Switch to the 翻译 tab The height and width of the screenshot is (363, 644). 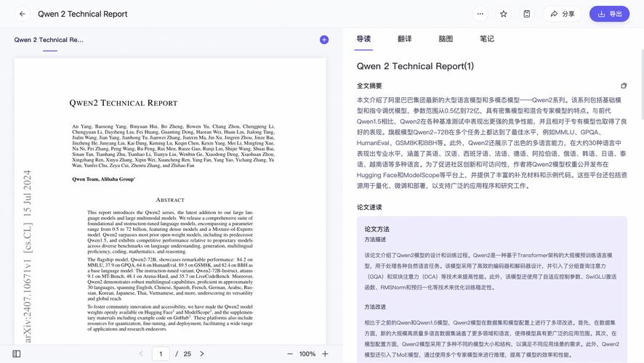point(405,39)
